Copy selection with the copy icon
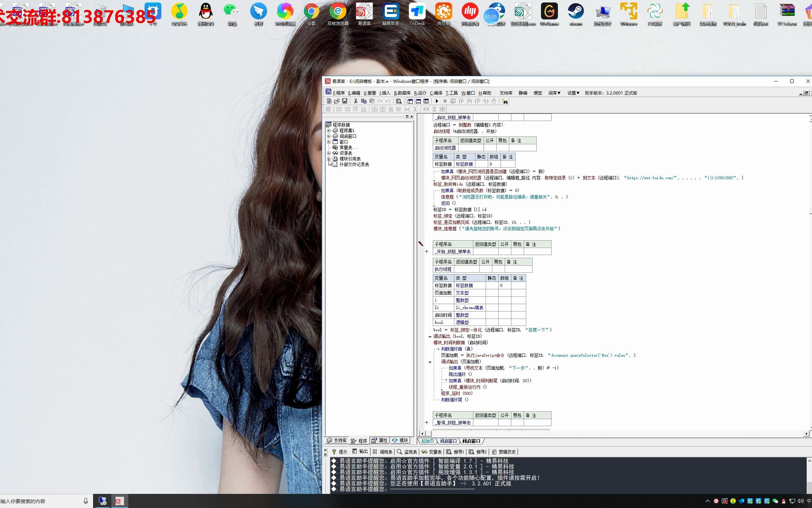Viewport: 812px width, 508px height. pos(364,101)
